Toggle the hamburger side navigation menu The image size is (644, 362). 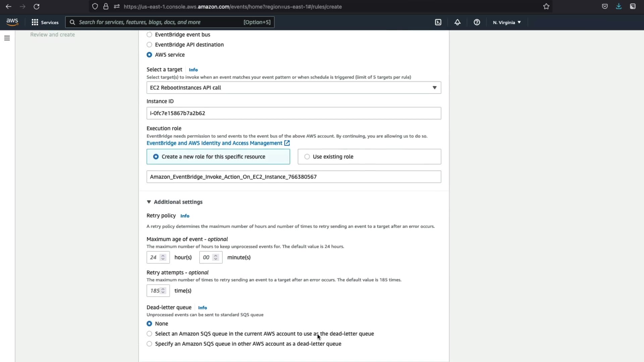tap(7, 38)
